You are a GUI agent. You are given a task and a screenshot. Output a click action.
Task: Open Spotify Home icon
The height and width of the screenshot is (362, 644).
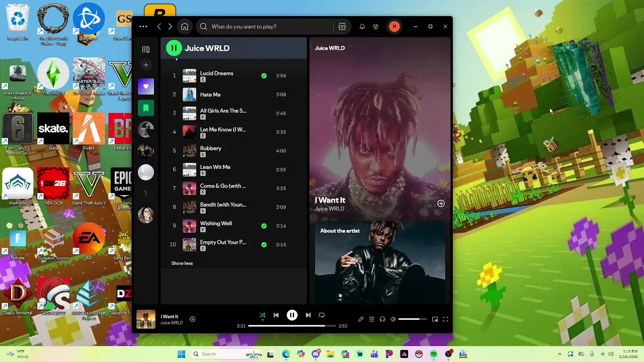pyautogui.click(x=185, y=27)
